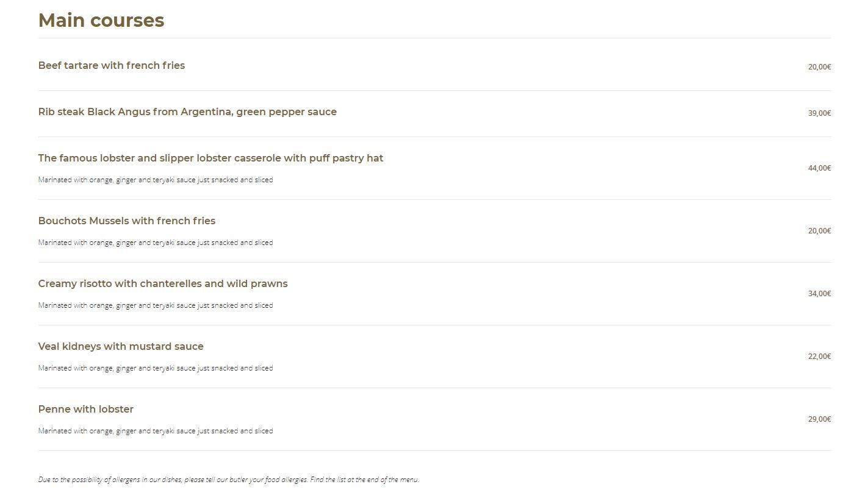Click the 20,00€ price for Bouchots Mussels
Viewport: 851px width, 504px height.
[819, 231]
